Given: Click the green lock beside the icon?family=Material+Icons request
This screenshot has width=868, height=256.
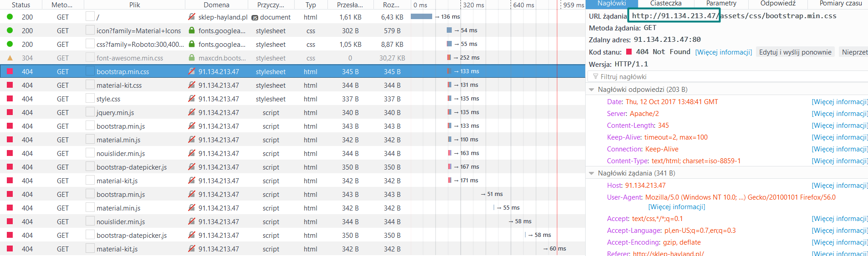Looking at the screenshot, I should point(192,30).
